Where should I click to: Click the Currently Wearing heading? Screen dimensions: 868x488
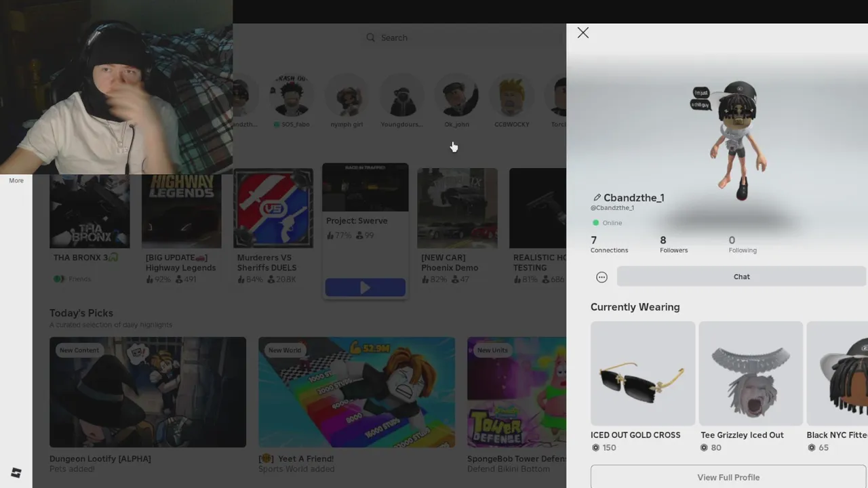(635, 307)
